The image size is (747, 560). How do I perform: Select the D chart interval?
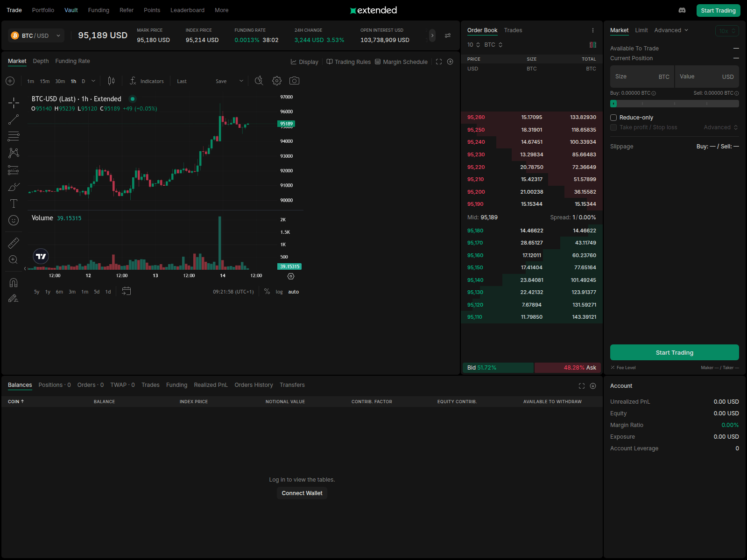click(x=84, y=81)
